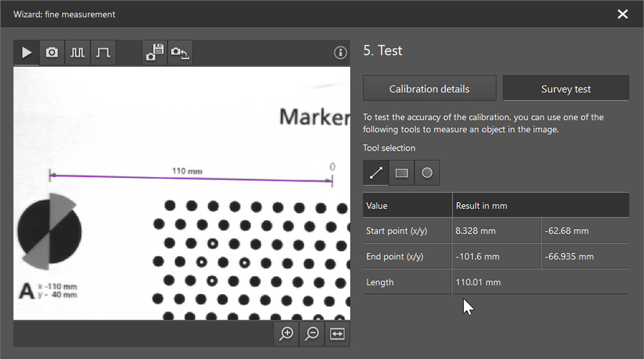Capture a single image with camera icon
644x359 pixels.
pyautogui.click(x=52, y=53)
